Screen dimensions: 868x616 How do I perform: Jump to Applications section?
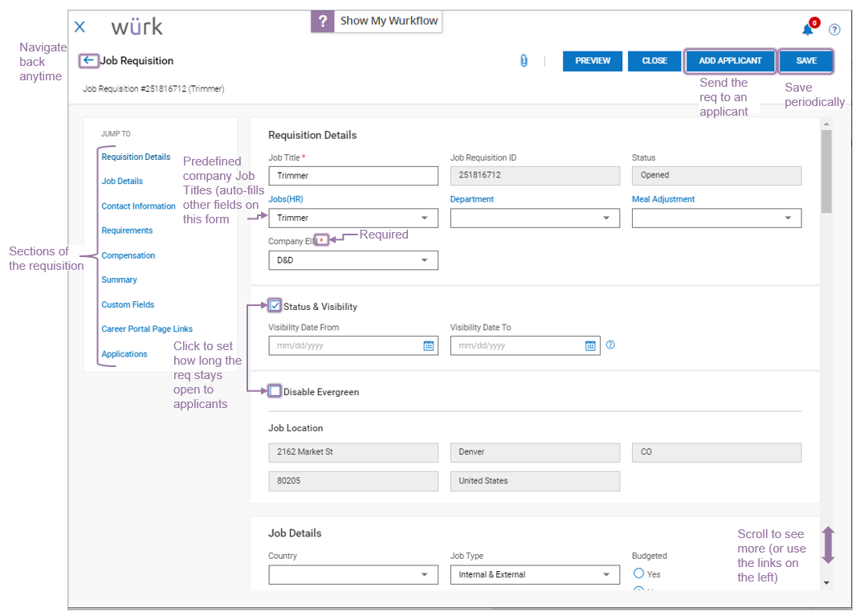(x=124, y=353)
